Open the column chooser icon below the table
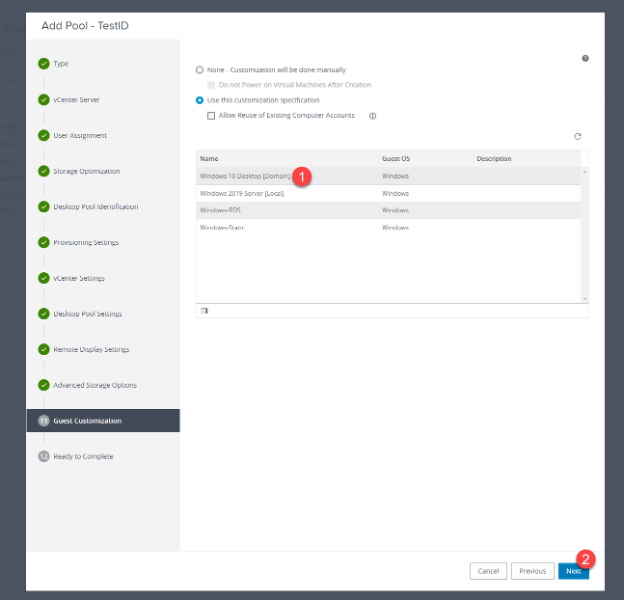The width and height of the screenshot is (624, 600). (x=204, y=311)
